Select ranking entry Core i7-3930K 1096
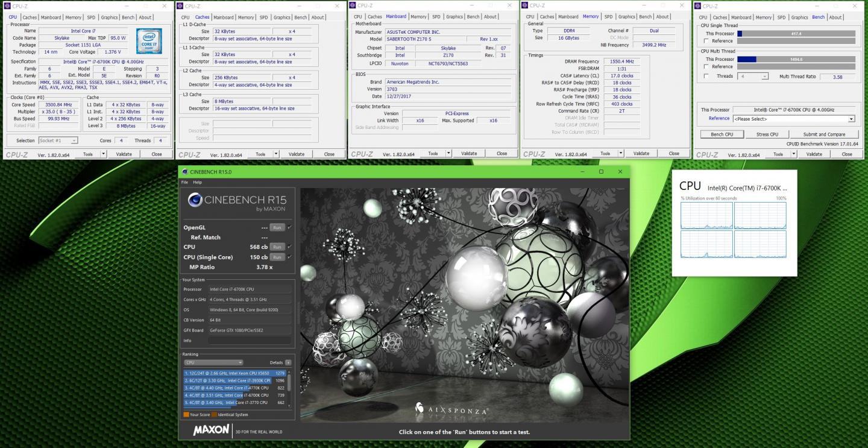Image resolution: width=868 pixels, height=448 pixels. (x=234, y=380)
